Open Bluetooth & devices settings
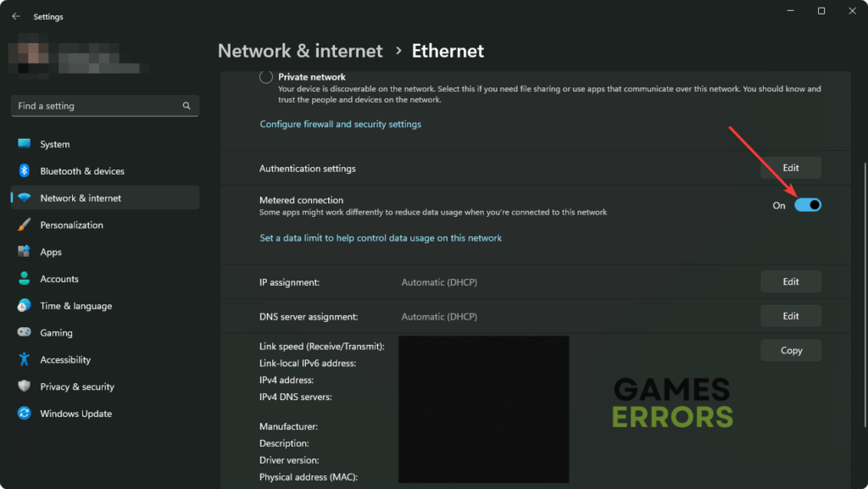The image size is (868, 489). pyautogui.click(x=25, y=171)
